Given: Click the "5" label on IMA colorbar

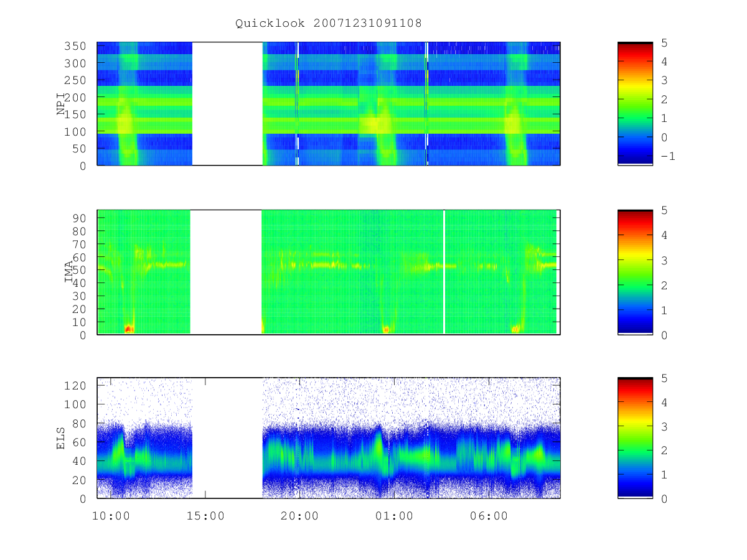Looking at the screenshot, I should pos(664,210).
